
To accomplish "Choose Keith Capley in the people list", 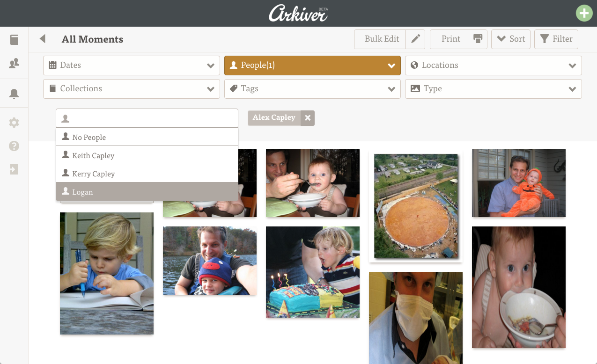I will pos(147,155).
